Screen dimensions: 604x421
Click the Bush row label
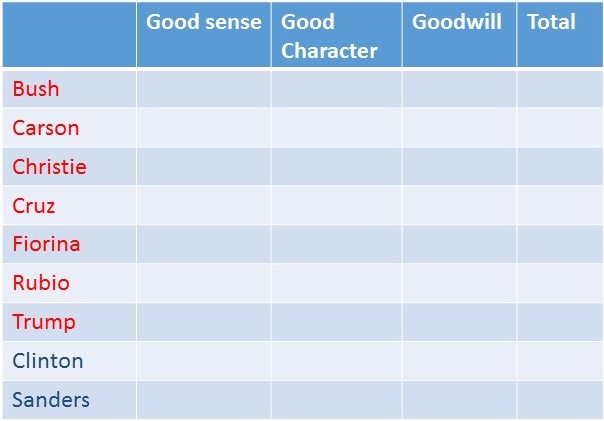point(36,89)
